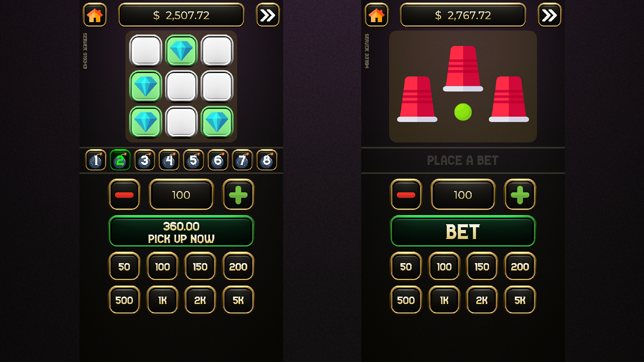Choose the left red cup
644x362 pixels.
(x=417, y=99)
